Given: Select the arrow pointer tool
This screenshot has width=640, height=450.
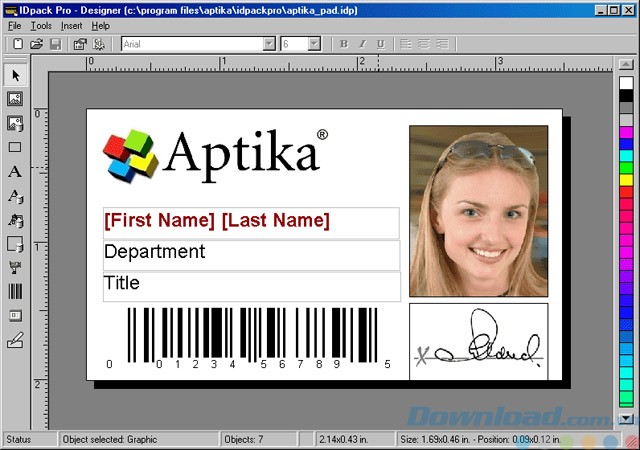Looking at the screenshot, I should coord(15,76).
